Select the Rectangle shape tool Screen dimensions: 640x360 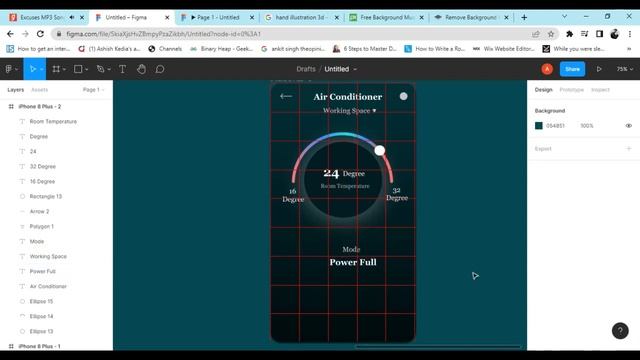(x=78, y=69)
